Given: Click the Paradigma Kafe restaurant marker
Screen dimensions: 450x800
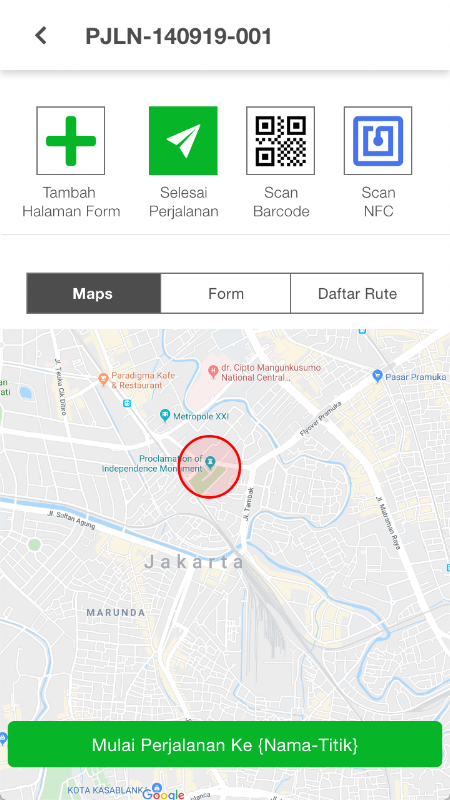Looking at the screenshot, I should point(104,379).
